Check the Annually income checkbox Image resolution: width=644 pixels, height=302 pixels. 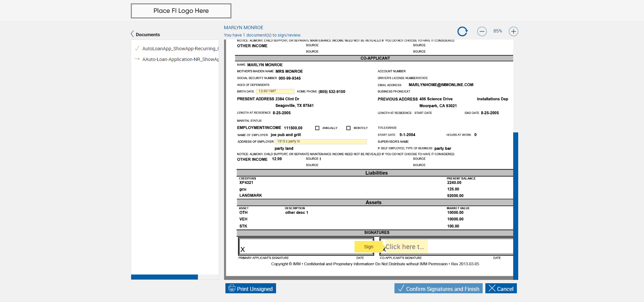click(317, 128)
